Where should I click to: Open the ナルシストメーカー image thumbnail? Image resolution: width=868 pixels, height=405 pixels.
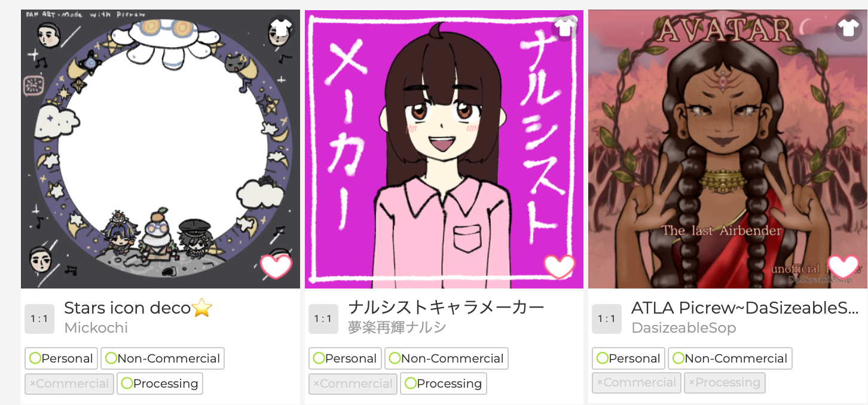point(444,149)
